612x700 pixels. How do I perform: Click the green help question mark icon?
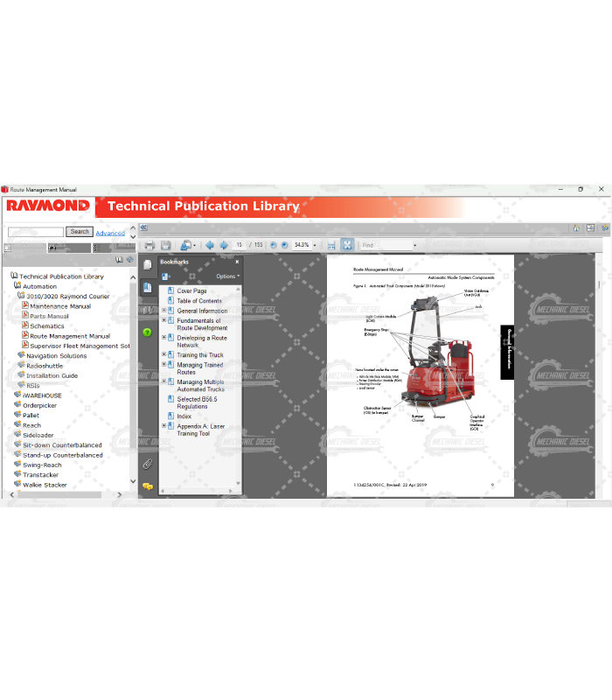[148, 332]
